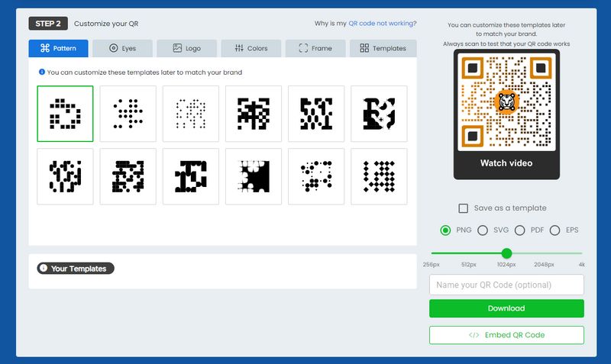This screenshot has width=611, height=364.
Task: Open the Logo tab
Action: click(x=186, y=48)
